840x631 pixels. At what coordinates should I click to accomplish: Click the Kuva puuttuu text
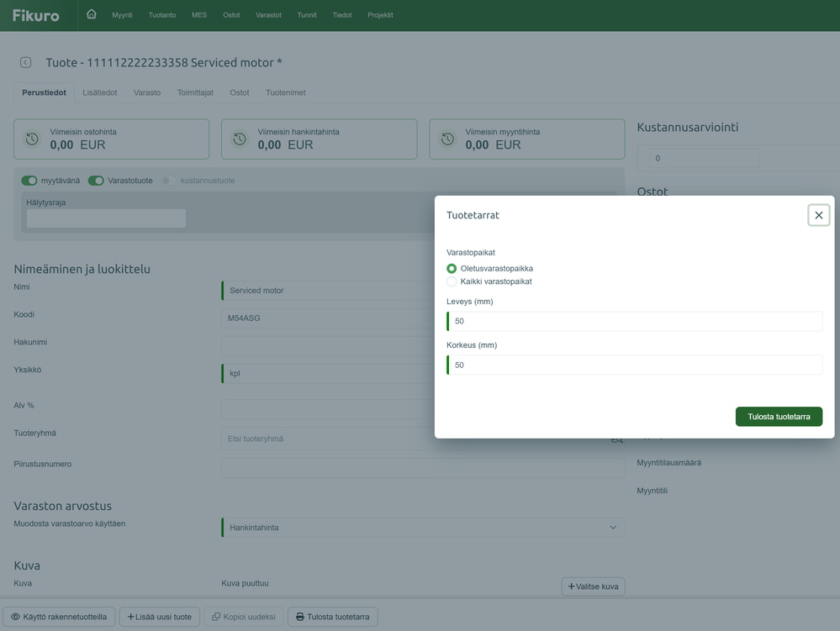coord(245,583)
